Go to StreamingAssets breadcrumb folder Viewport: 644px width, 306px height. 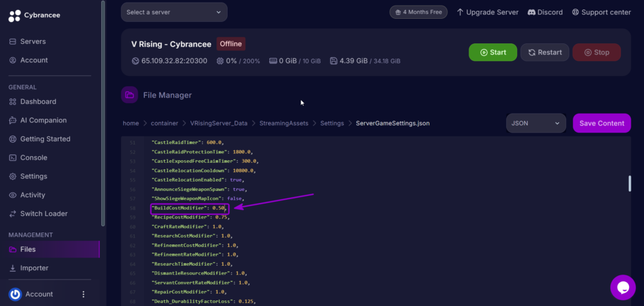[x=284, y=123]
